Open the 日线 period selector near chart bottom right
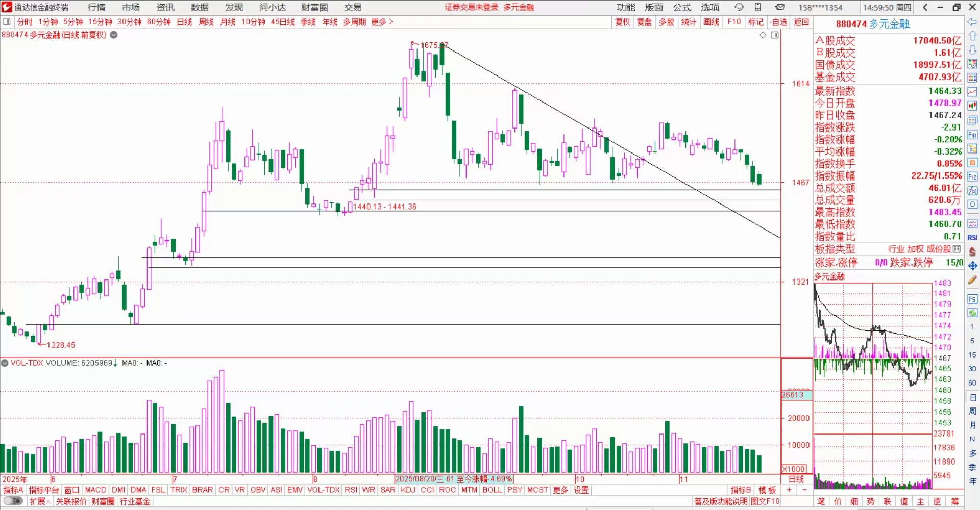 [796, 479]
